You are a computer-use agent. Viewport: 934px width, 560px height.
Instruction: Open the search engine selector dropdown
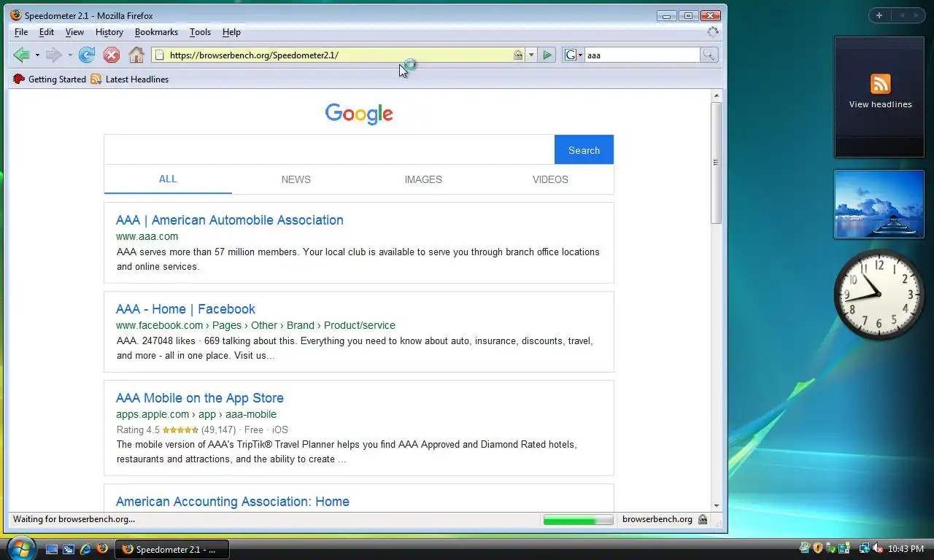574,55
